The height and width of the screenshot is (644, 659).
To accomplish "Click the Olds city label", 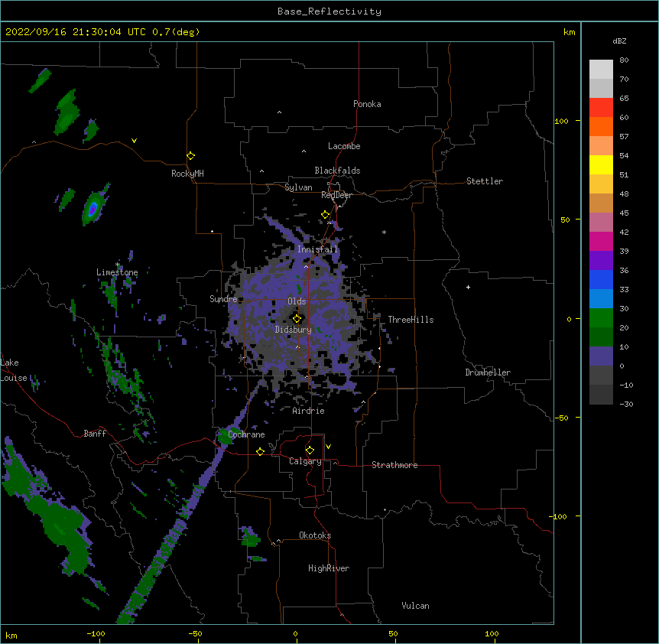I will [297, 301].
